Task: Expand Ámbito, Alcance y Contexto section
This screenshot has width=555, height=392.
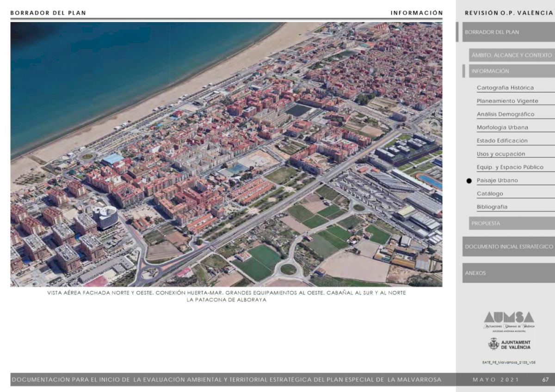Action: (x=512, y=55)
